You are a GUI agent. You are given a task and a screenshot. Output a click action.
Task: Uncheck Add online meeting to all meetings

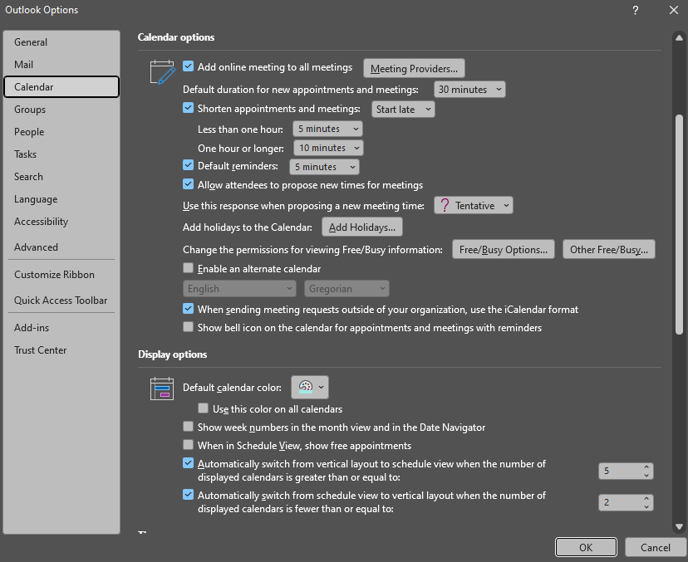point(188,66)
